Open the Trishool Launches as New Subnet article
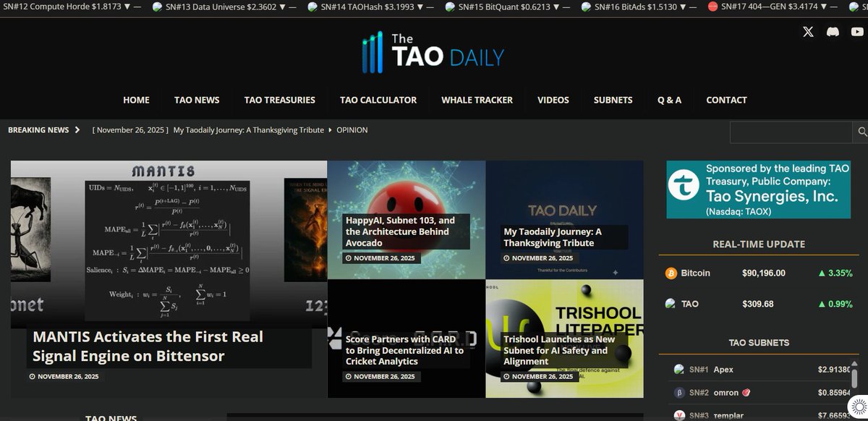 pyautogui.click(x=559, y=350)
